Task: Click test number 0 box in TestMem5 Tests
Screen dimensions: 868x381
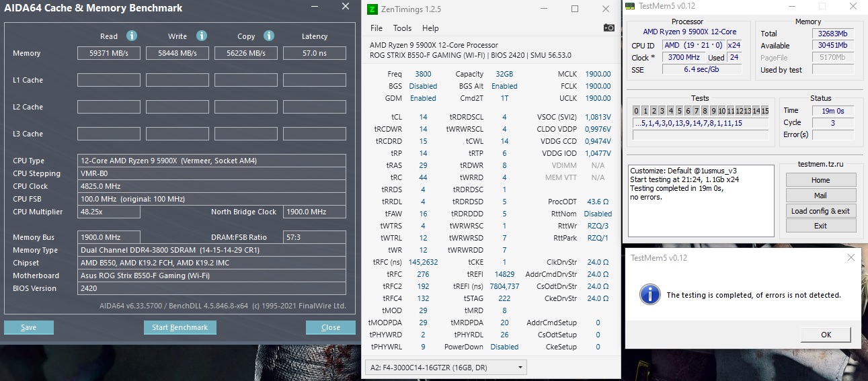Action: 637,111
